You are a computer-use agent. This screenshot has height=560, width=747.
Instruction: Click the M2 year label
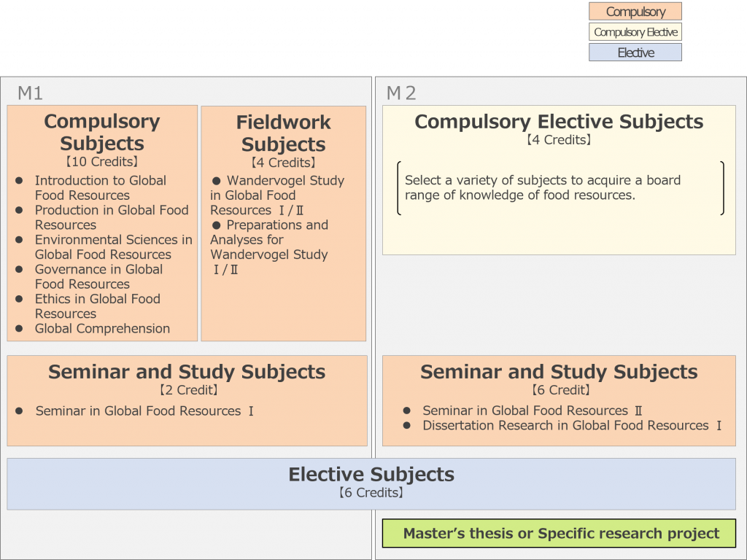tap(401, 93)
